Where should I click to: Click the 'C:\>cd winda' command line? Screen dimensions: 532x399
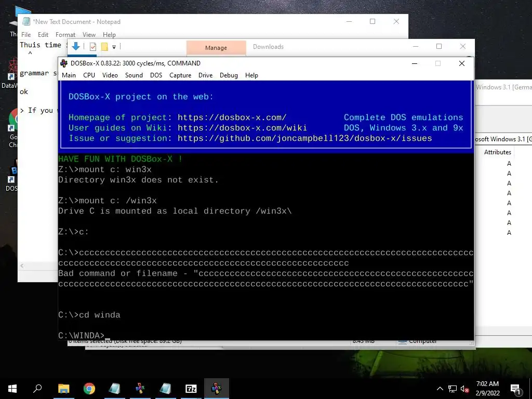(x=89, y=315)
